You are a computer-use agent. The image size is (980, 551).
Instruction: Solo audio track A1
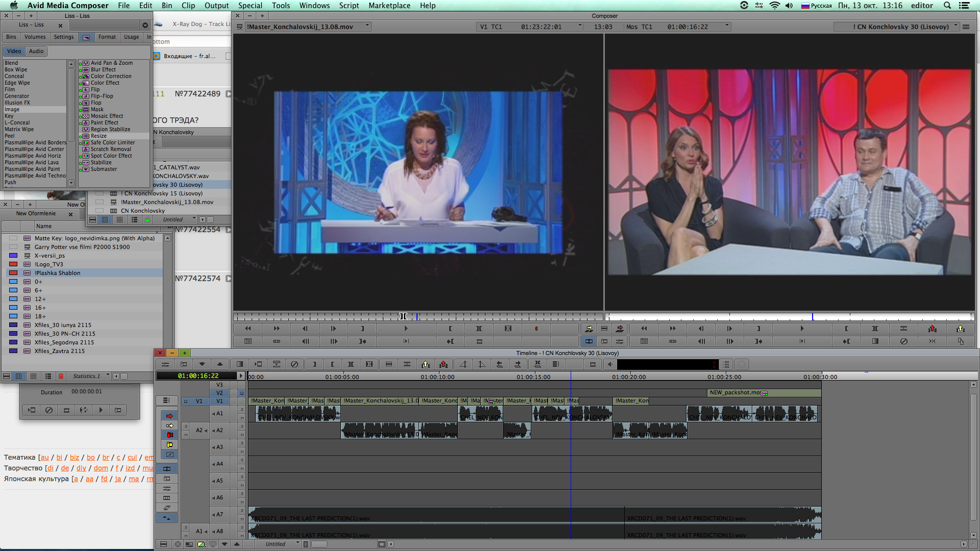click(242, 410)
